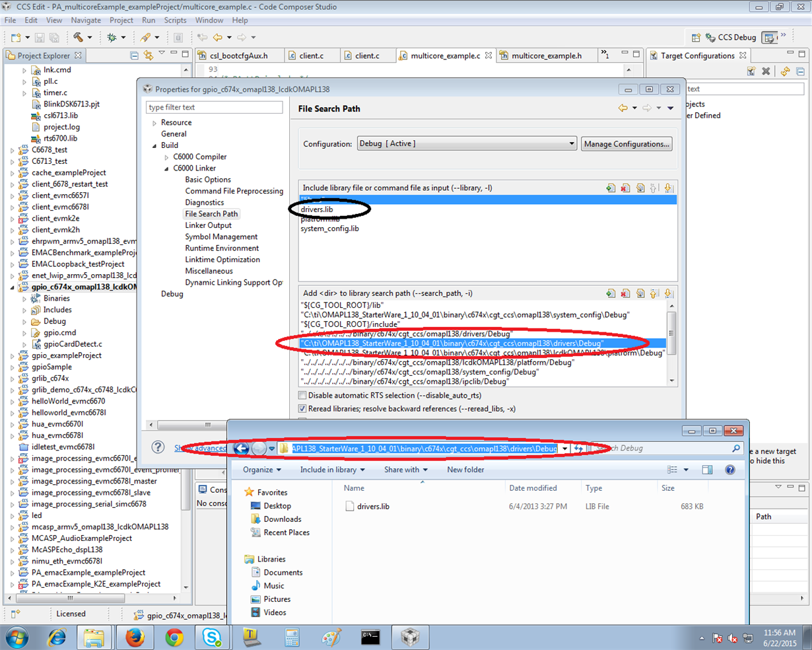Viewport: 812px width, 650px height.
Task: Open the Navigate menu
Action: pos(86,20)
